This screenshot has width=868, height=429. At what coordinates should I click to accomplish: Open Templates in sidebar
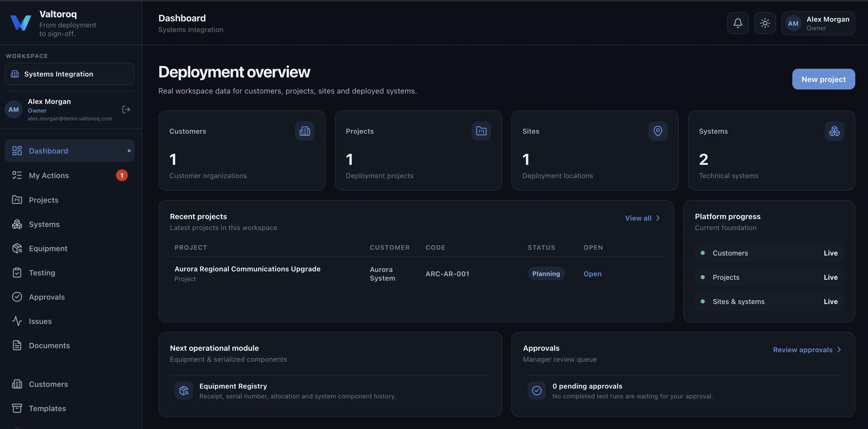[x=69, y=409]
